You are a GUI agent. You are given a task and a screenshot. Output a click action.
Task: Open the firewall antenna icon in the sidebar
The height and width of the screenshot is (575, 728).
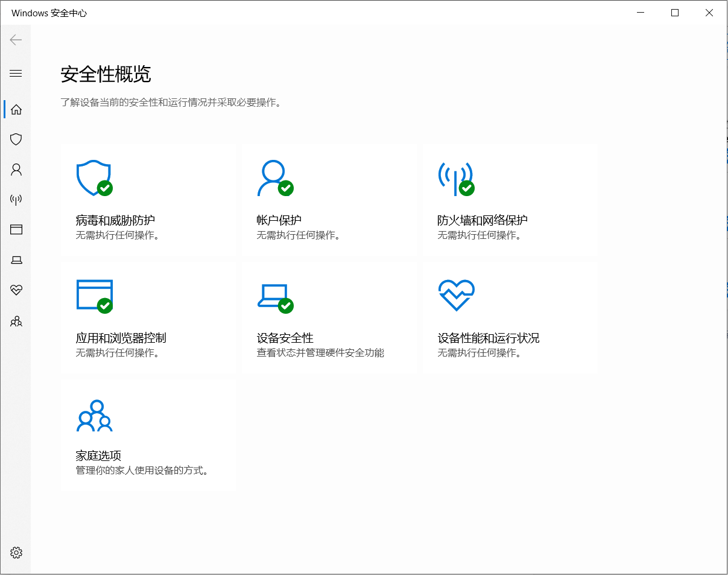pyautogui.click(x=16, y=199)
